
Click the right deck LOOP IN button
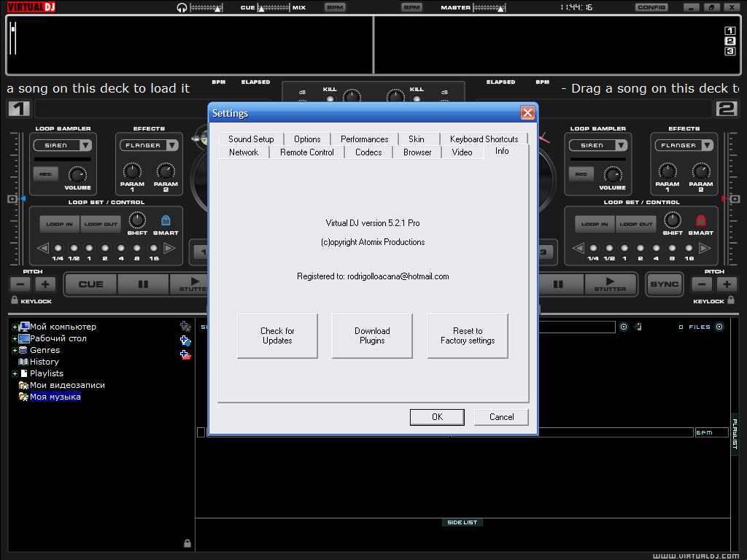pos(595,224)
